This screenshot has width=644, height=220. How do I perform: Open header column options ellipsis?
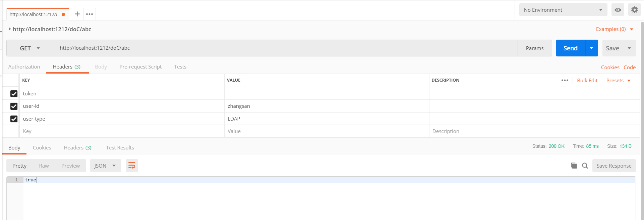(x=565, y=80)
